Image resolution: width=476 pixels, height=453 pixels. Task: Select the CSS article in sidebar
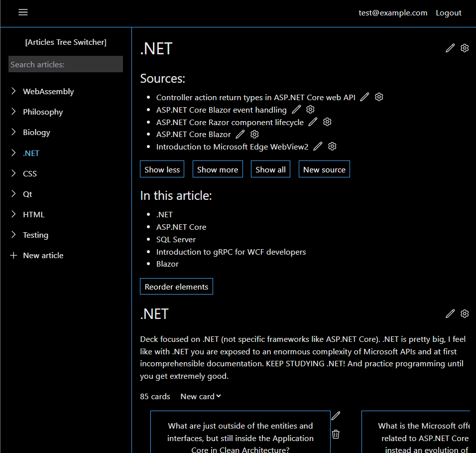pyautogui.click(x=30, y=173)
